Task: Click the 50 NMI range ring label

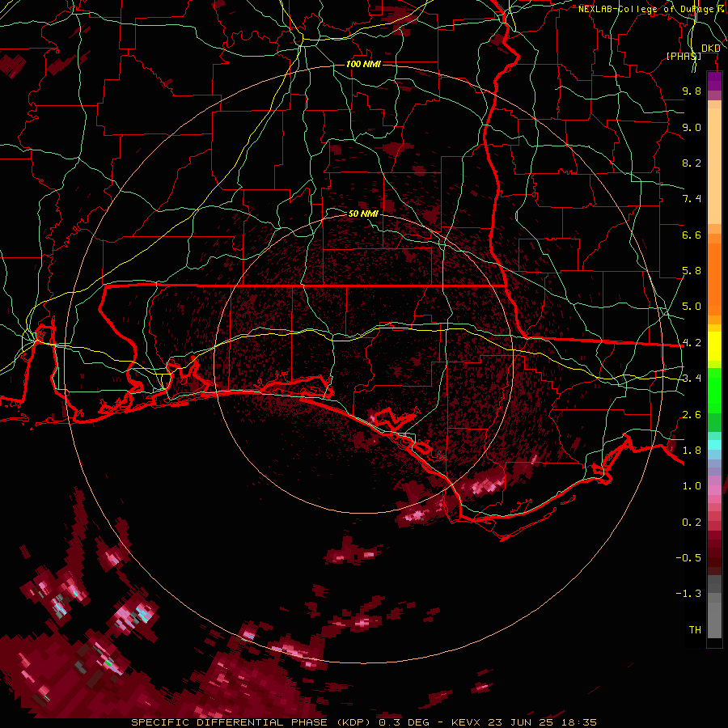Action: tap(363, 214)
